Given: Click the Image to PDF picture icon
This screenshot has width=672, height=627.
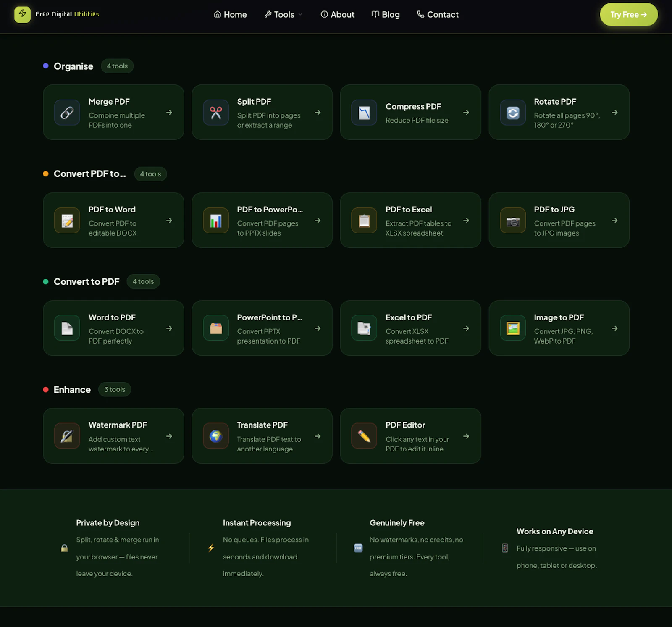Looking at the screenshot, I should pyautogui.click(x=513, y=328).
